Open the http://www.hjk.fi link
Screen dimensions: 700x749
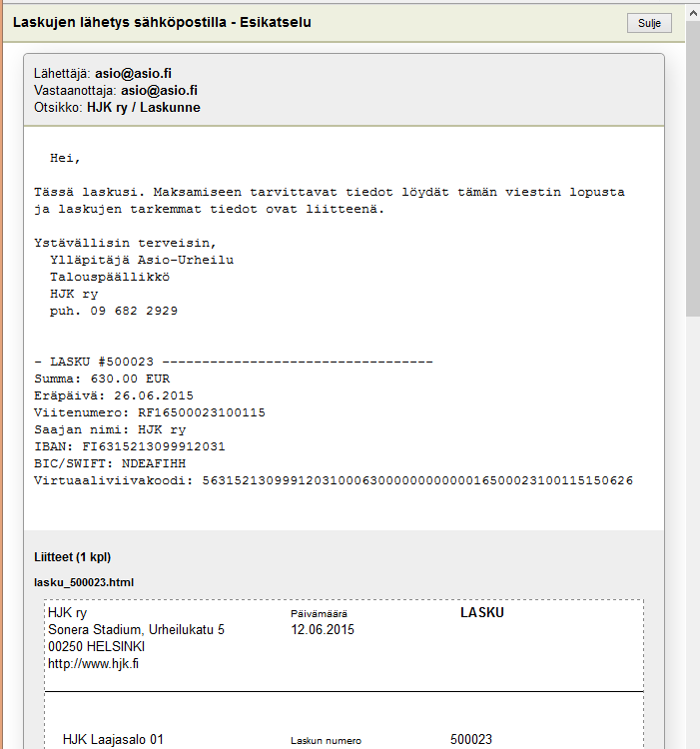tap(93, 663)
